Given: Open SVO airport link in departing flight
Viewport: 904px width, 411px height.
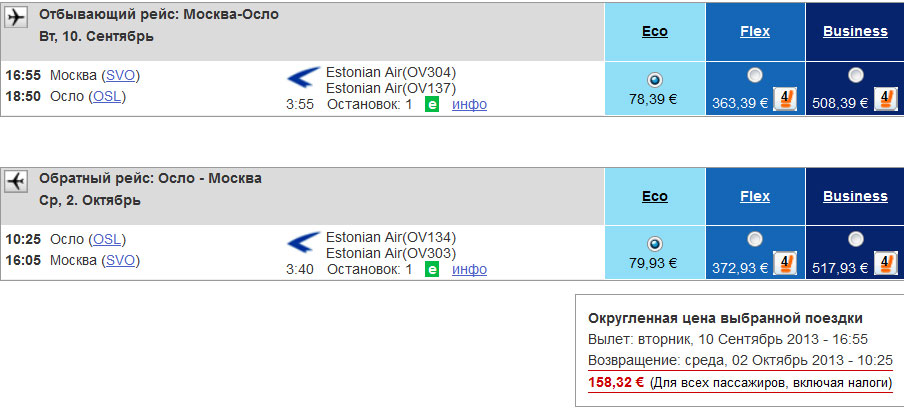Looking at the screenshot, I should click(x=120, y=76).
